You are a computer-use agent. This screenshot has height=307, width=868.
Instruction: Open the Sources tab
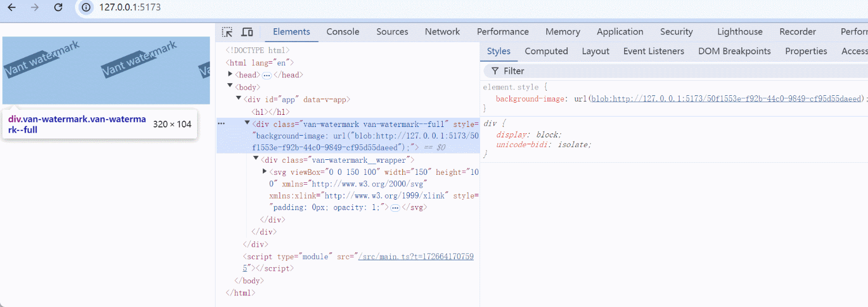pyautogui.click(x=393, y=32)
